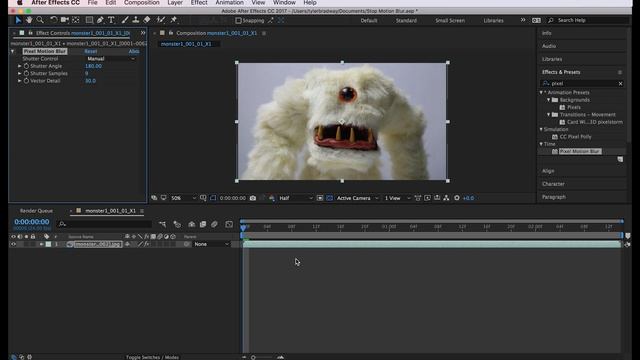Open the Shutter Control Manual dropdown

110,59
